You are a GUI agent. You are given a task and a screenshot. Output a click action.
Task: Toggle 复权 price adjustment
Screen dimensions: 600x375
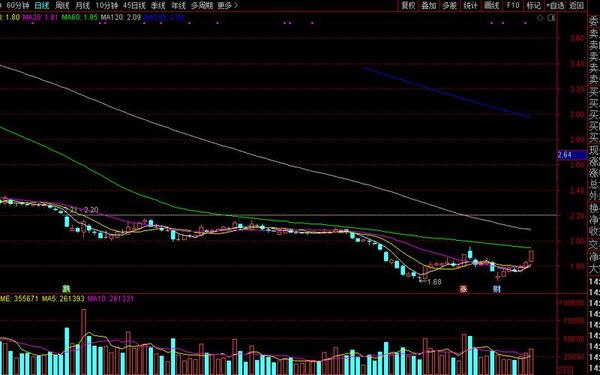coord(408,5)
